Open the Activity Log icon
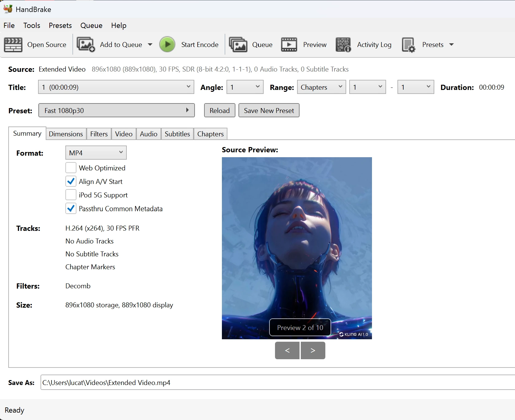Screen dimensions: 515x420 [343, 45]
